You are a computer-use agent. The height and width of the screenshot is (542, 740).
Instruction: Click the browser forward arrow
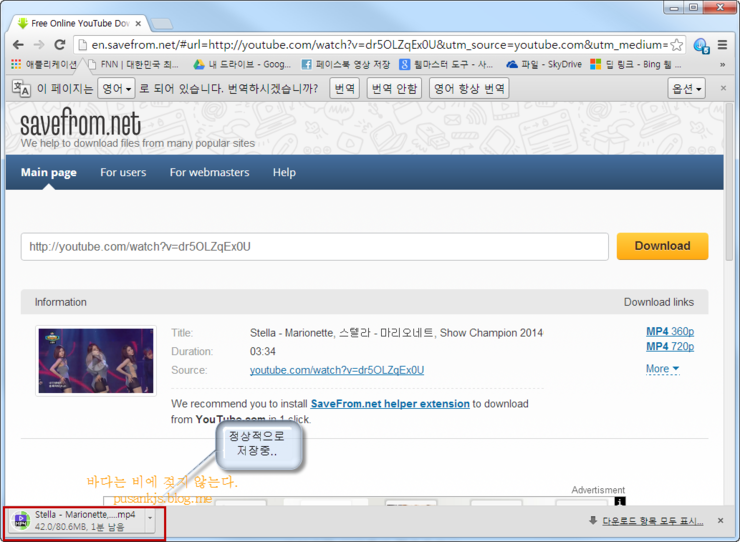tap(39, 45)
